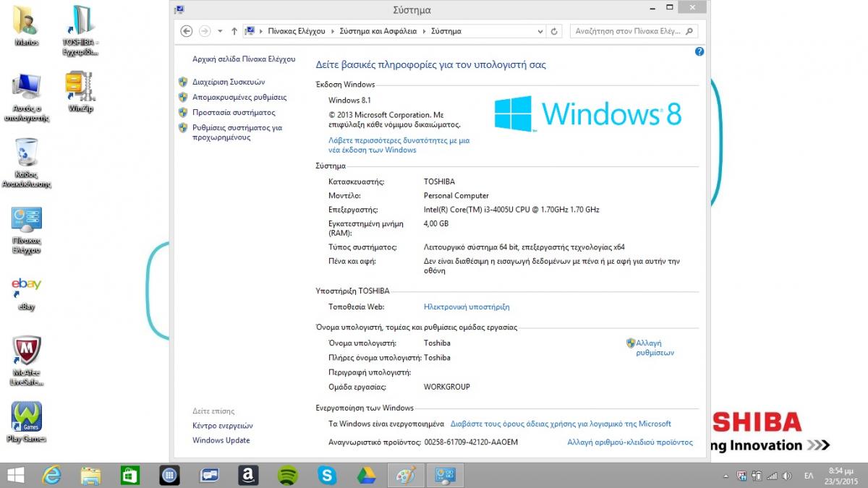Select 'Σύστημα' in the address breadcrumb
The height and width of the screenshot is (488, 868).
446,31
